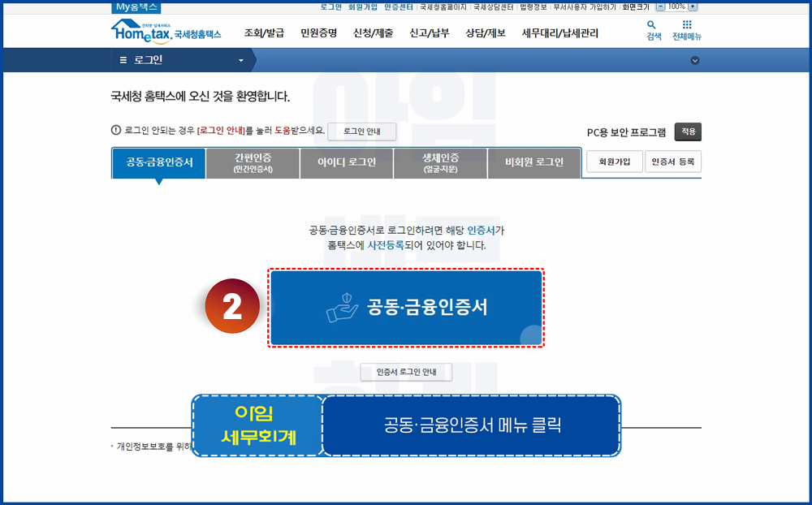Image resolution: width=812 pixels, height=505 pixels.
Task: Click the hamburger icon beside 로그인
Action: point(123,60)
